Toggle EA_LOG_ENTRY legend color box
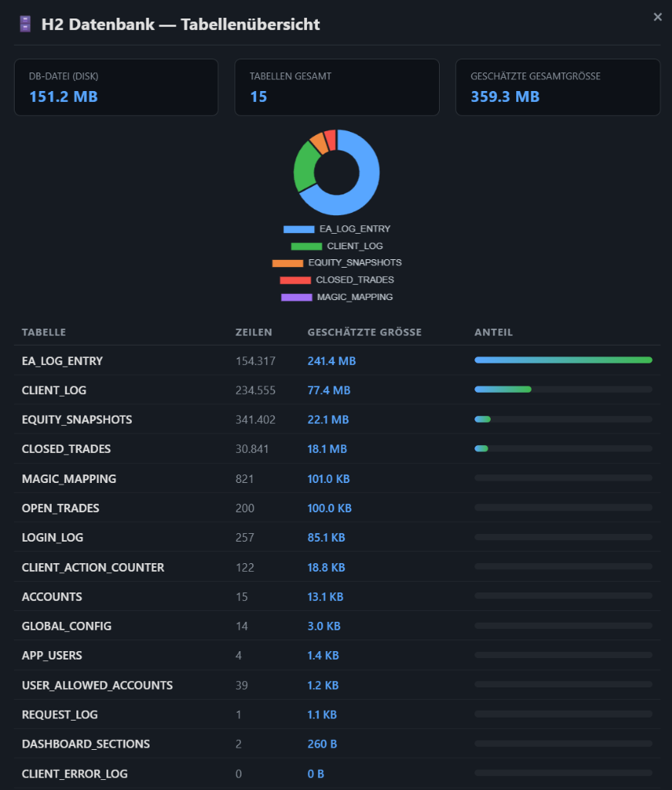The image size is (672, 790). click(299, 229)
